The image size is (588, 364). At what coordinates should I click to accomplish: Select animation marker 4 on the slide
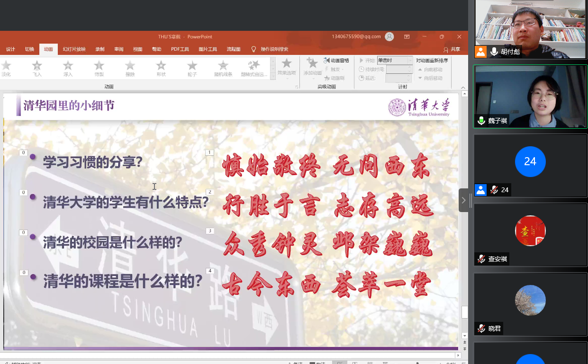pyautogui.click(x=209, y=271)
